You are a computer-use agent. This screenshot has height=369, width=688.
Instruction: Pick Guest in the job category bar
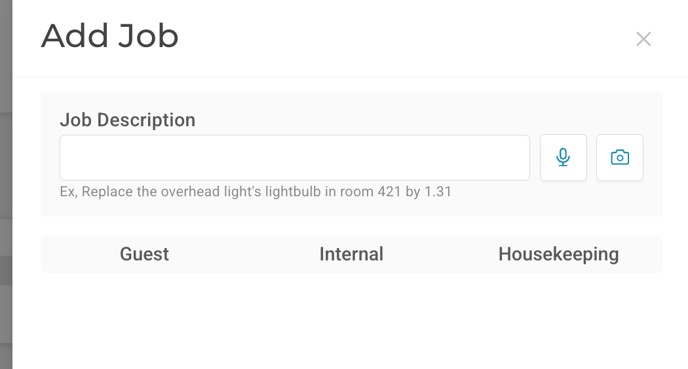(x=144, y=254)
